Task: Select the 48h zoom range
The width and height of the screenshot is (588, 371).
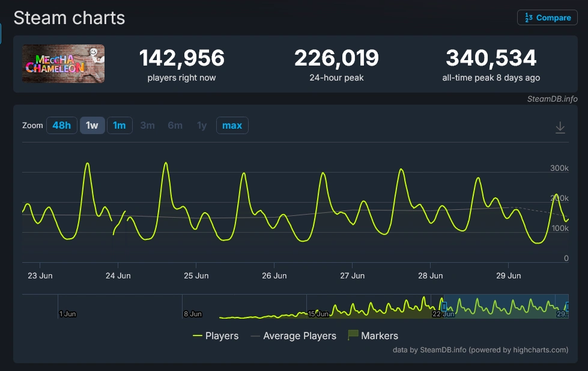Action: 61,126
